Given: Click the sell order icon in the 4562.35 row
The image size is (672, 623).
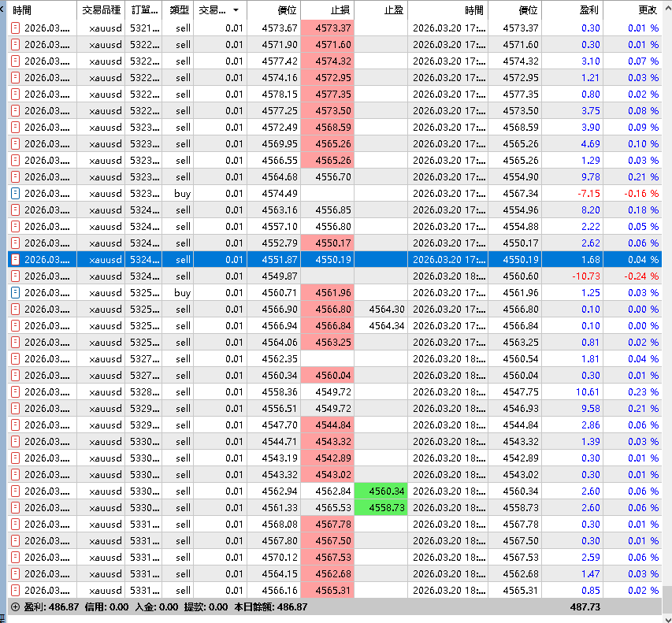Looking at the screenshot, I should point(15,359).
